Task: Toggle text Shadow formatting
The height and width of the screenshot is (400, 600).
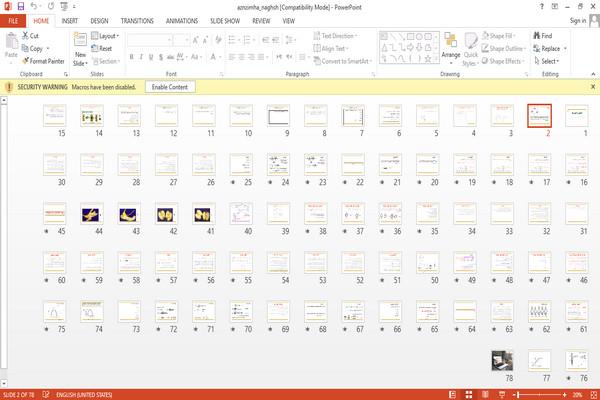Action: (x=161, y=57)
